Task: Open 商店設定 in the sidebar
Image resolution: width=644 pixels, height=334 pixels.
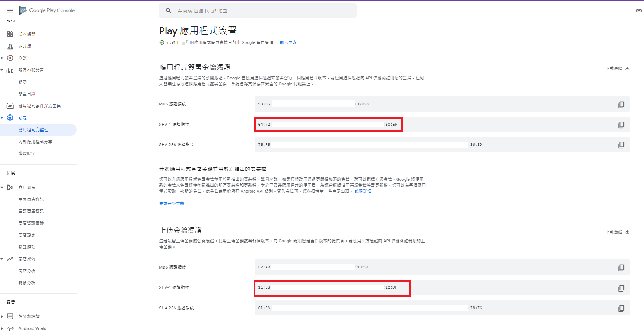Action: (27, 235)
